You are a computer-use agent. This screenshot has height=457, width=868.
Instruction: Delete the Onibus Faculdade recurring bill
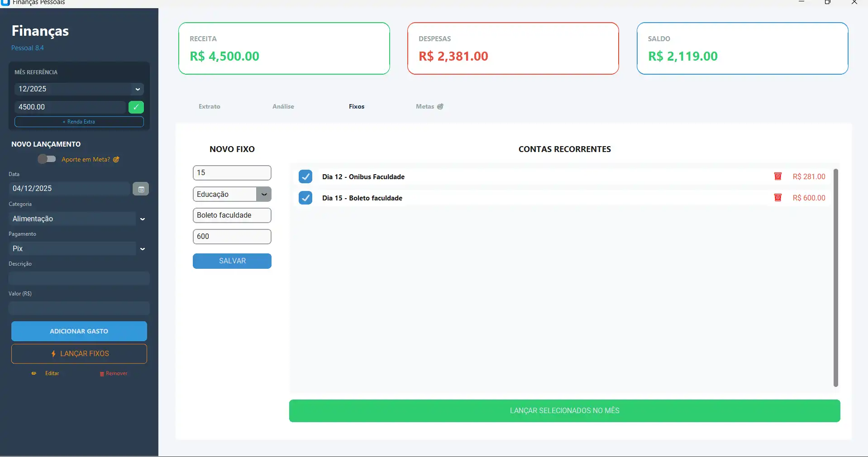click(x=777, y=176)
